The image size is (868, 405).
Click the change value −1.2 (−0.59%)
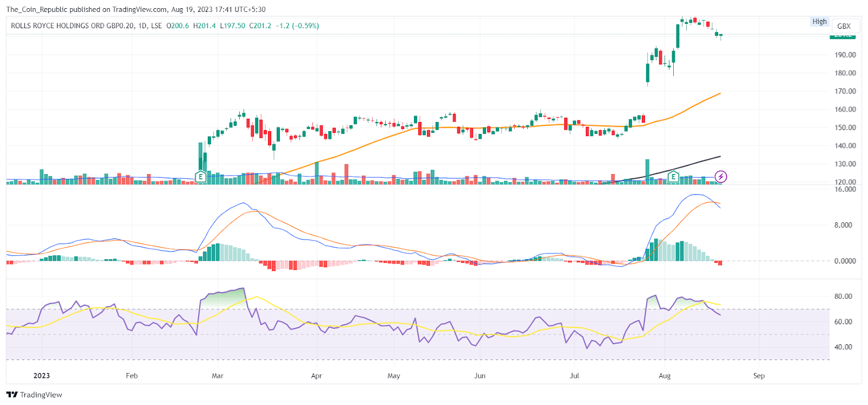297,25
